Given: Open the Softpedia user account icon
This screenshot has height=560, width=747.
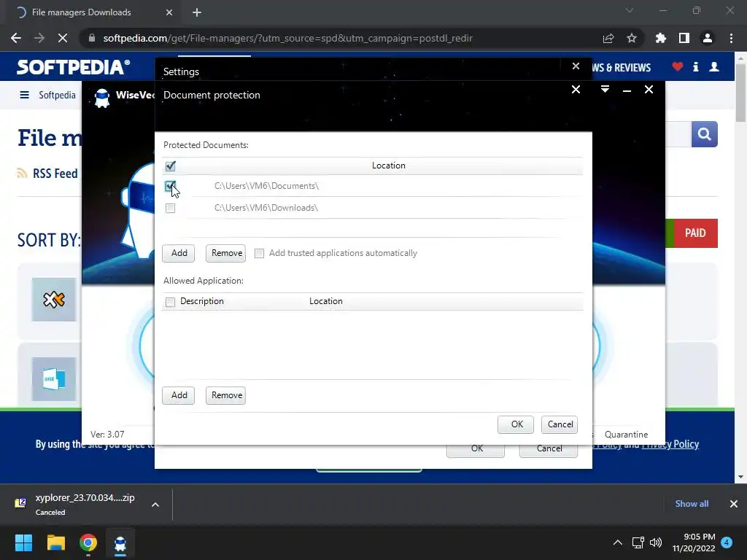Looking at the screenshot, I should [x=714, y=66].
